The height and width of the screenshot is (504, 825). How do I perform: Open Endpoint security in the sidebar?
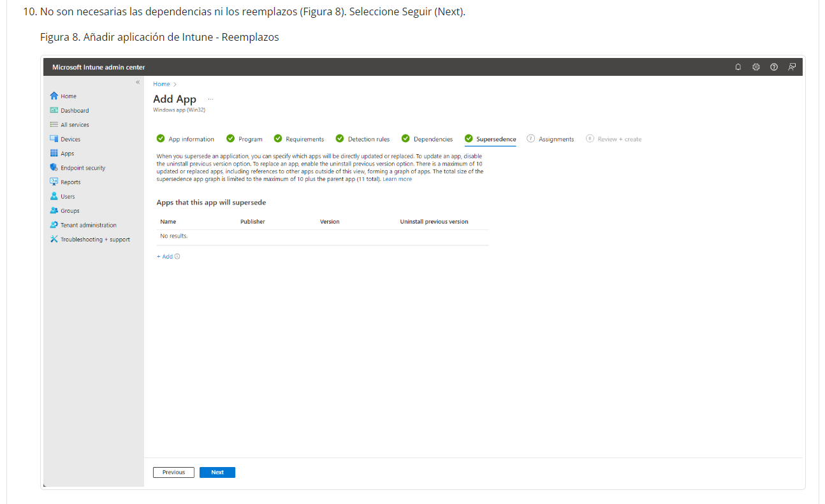[x=78, y=168]
